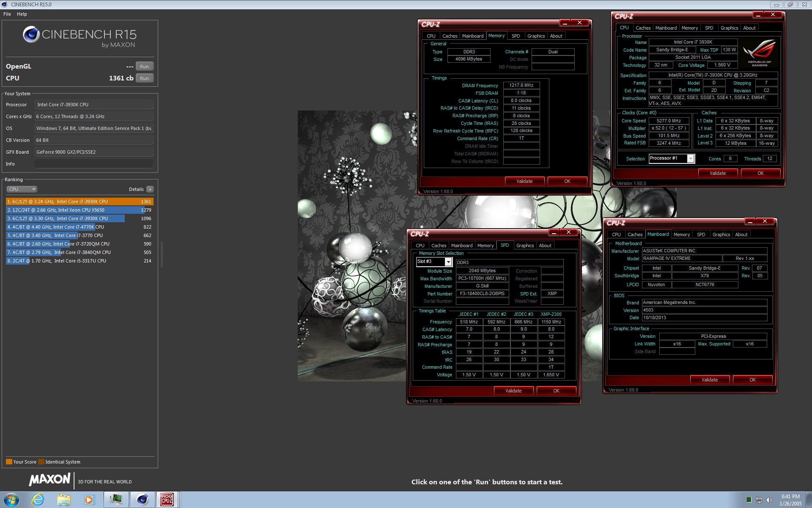
Task: Open Windows Media Player taskbar icon
Action: tap(89, 500)
